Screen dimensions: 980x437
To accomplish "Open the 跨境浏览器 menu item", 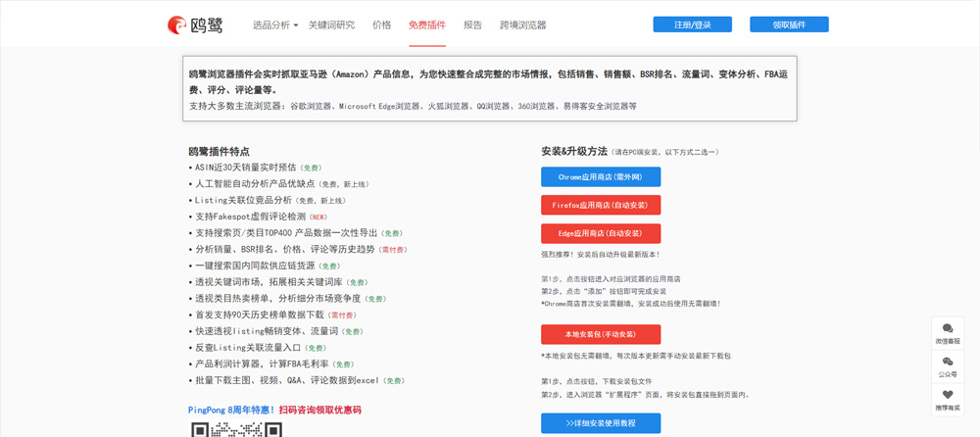I will tap(523, 25).
